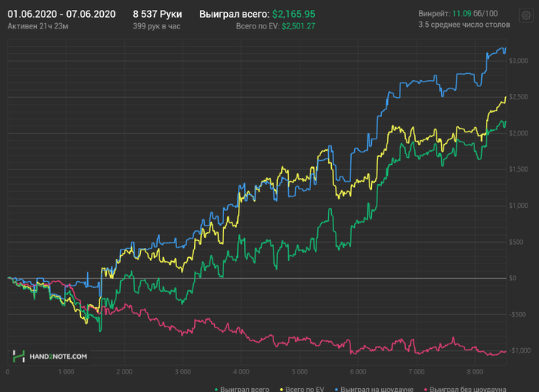Open the graph settings gear icon
Image resolution: width=539 pixels, height=392 pixels.
click(x=526, y=15)
